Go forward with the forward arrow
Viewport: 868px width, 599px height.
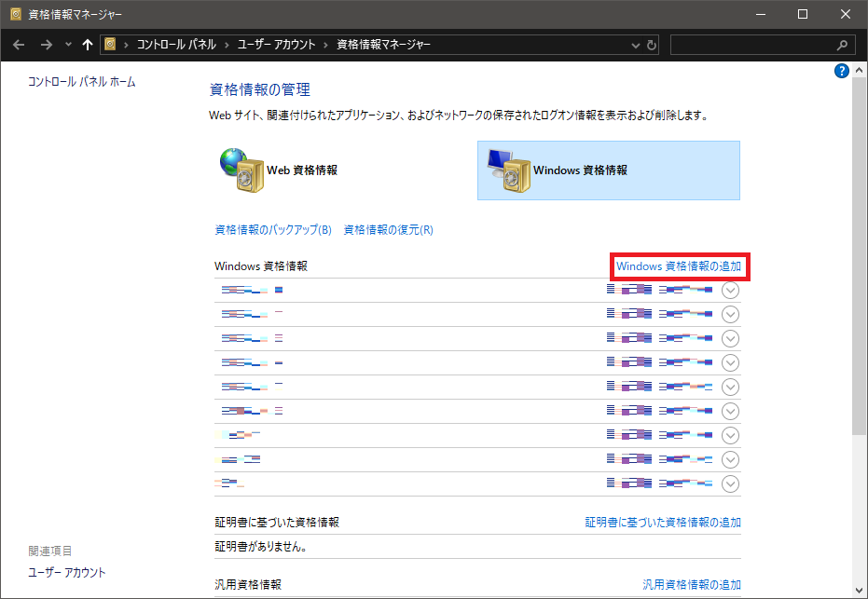point(47,45)
